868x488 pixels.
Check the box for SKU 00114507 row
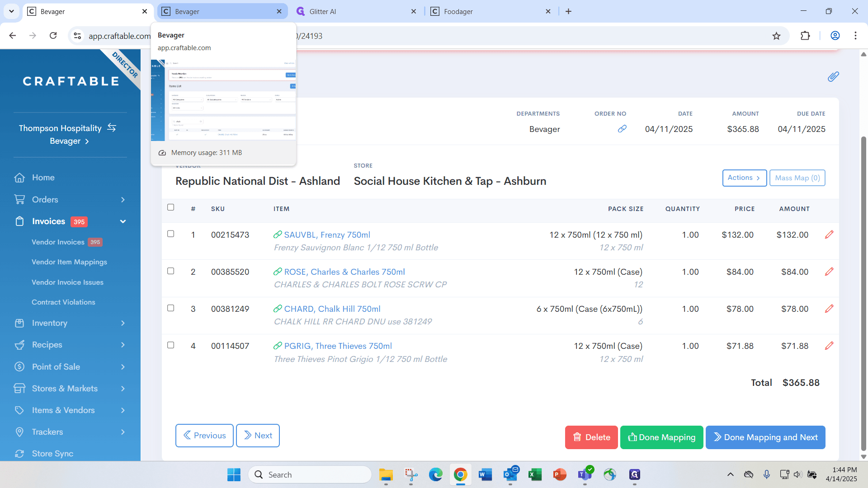click(x=170, y=345)
